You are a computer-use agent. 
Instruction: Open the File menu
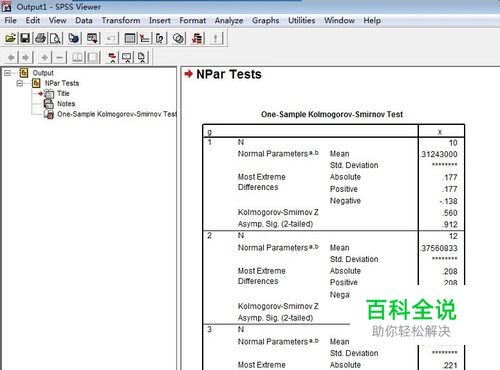(10, 20)
